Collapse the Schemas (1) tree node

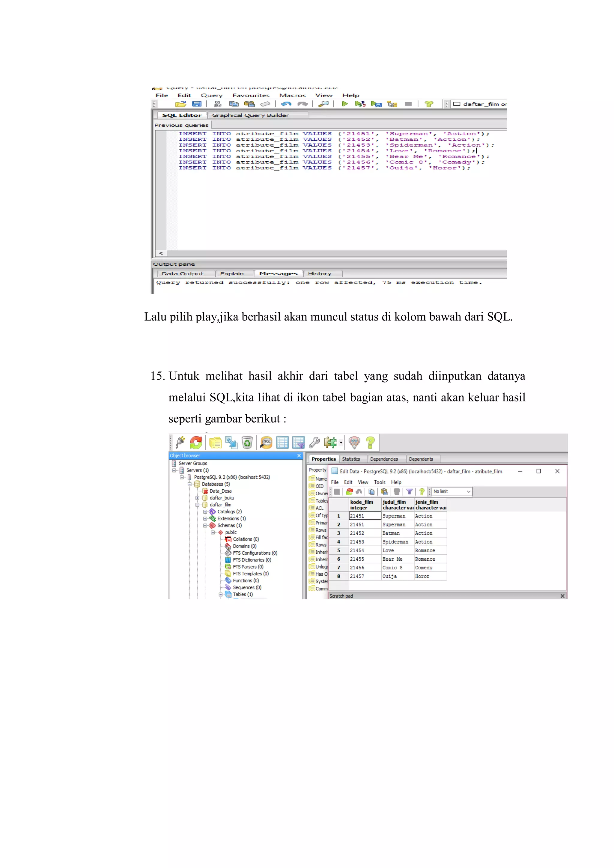pyautogui.click(x=205, y=526)
